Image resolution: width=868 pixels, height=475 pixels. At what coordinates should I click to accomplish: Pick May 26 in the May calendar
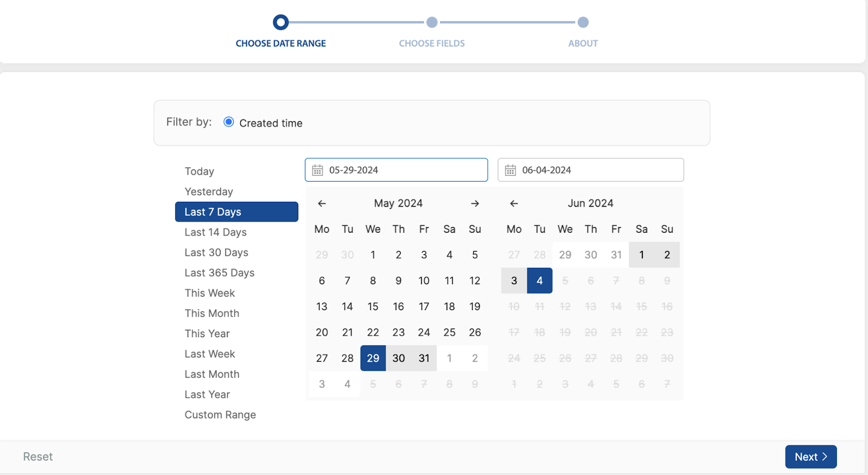[x=475, y=332]
